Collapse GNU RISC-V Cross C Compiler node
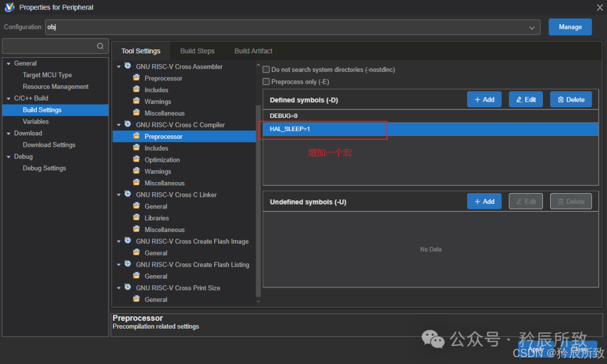The width and height of the screenshot is (607, 364). pos(119,125)
